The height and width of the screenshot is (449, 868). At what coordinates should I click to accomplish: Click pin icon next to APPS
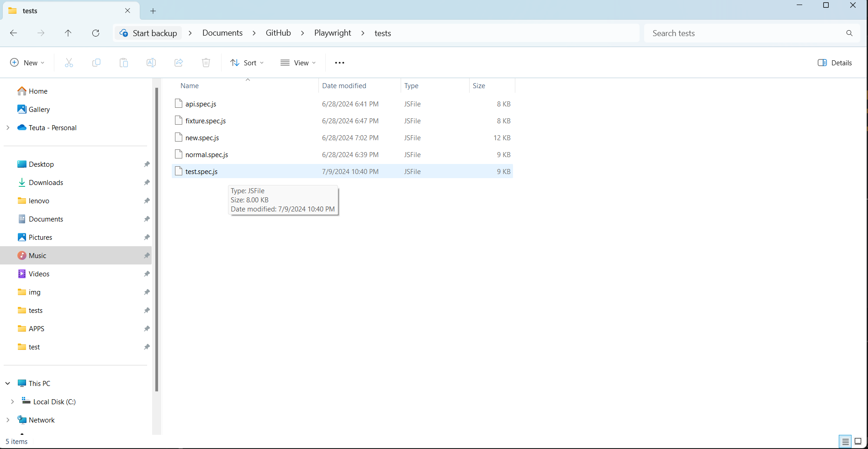pyautogui.click(x=147, y=328)
